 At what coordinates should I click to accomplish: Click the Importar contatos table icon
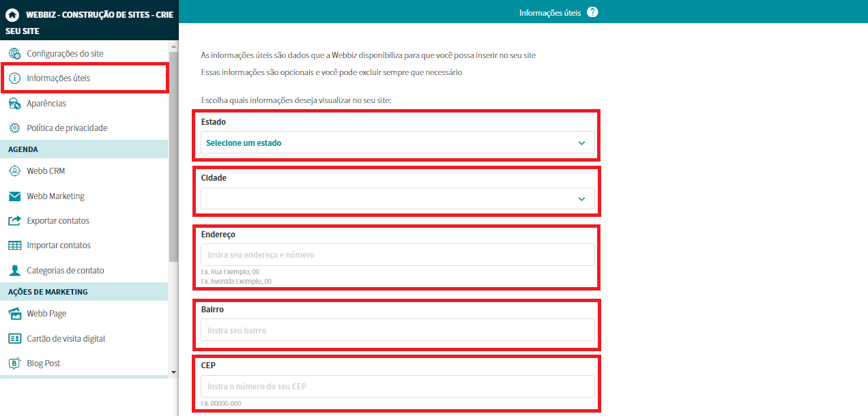pos(14,246)
